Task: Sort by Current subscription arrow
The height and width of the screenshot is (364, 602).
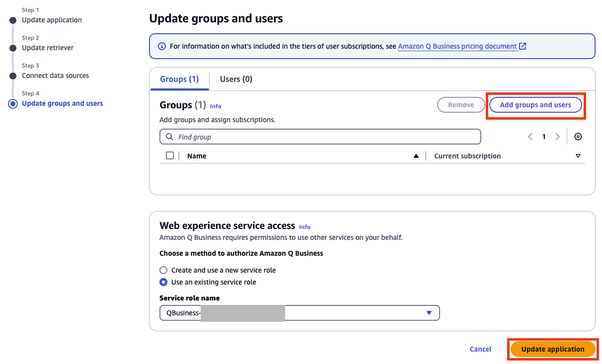Action: (x=578, y=156)
